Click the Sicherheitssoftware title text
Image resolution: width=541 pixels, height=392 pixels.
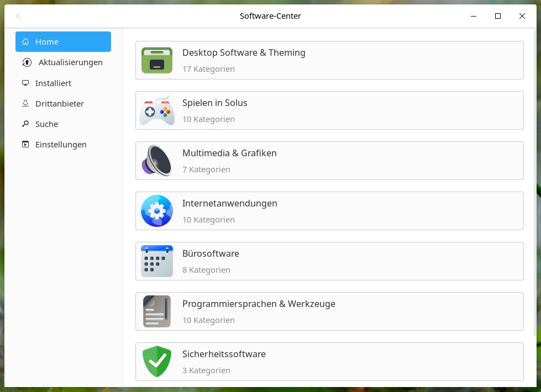pyautogui.click(x=224, y=354)
